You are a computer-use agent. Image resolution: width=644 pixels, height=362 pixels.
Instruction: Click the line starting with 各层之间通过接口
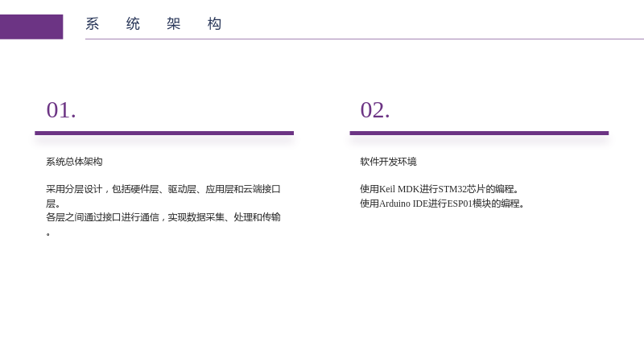pyautogui.click(x=163, y=217)
